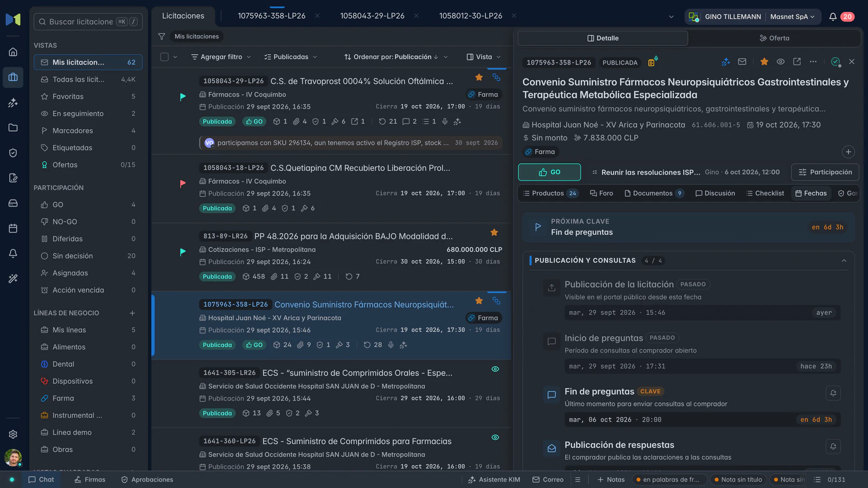The height and width of the screenshot is (488, 868).
Task: Click the GO decision button in detail
Action: pos(550,172)
